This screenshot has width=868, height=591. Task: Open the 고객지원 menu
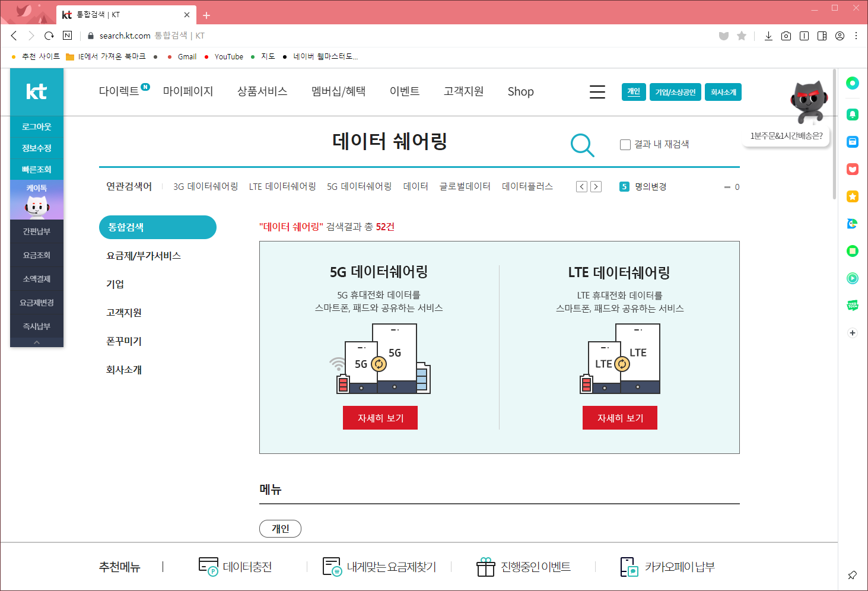pyautogui.click(x=464, y=91)
